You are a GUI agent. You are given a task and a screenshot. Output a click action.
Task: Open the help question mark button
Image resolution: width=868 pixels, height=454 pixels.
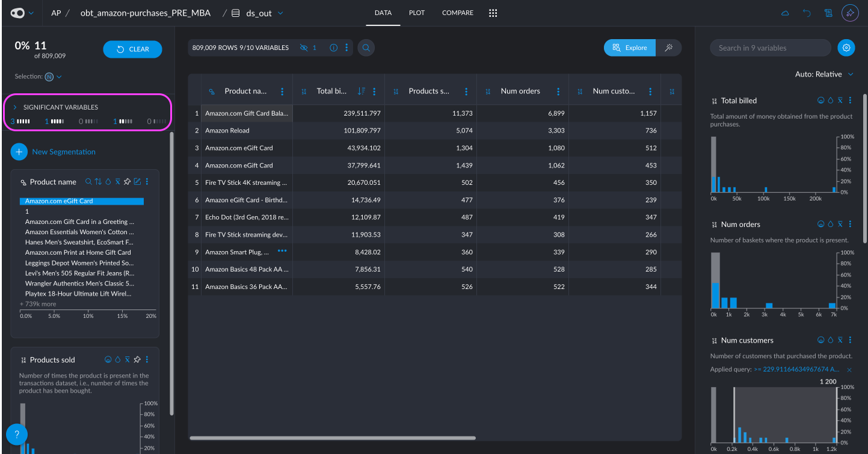17,434
